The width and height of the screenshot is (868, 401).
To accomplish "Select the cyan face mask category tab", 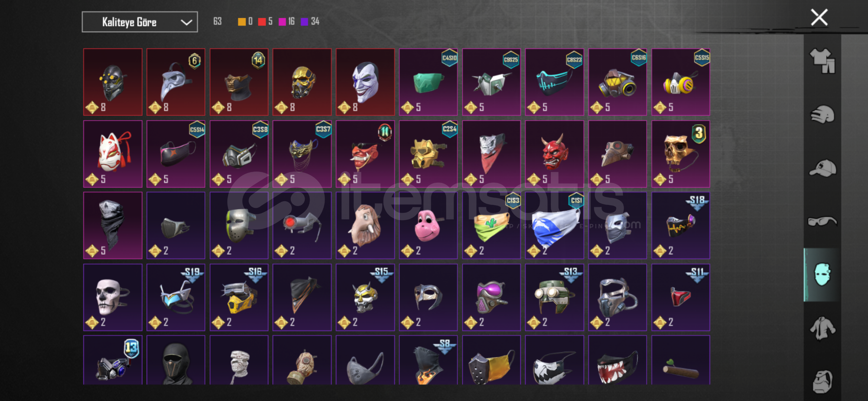I will click(x=822, y=275).
